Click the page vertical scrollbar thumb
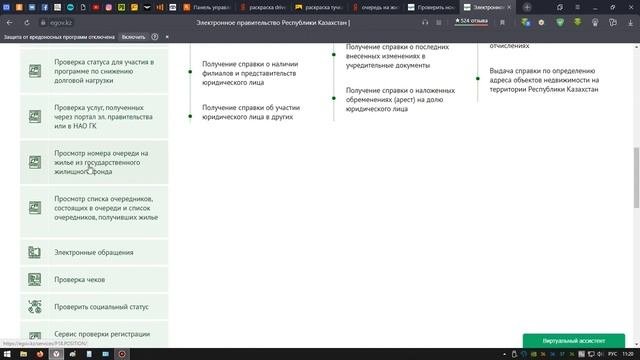This screenshot has height=360, width=640. (636, 177)
